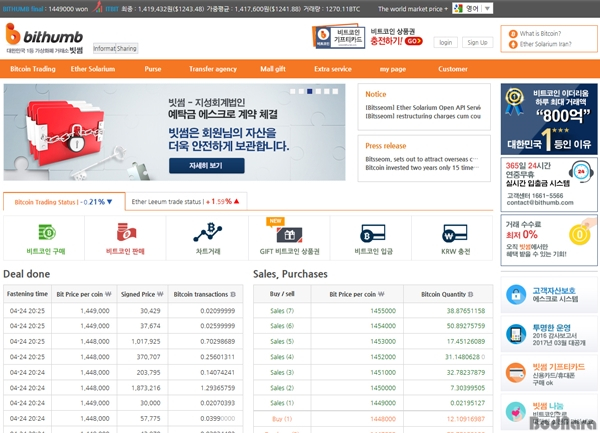The image size is (600, 433).
Task: Click the 800억 ranking banner
Action: pyautogui.click(x=549, y=119)
